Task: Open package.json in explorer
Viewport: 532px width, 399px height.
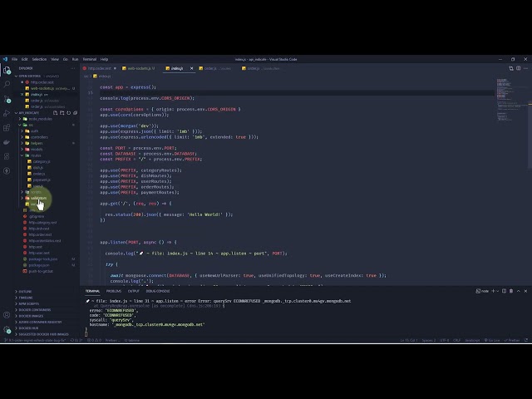Action: pos(39,265)
